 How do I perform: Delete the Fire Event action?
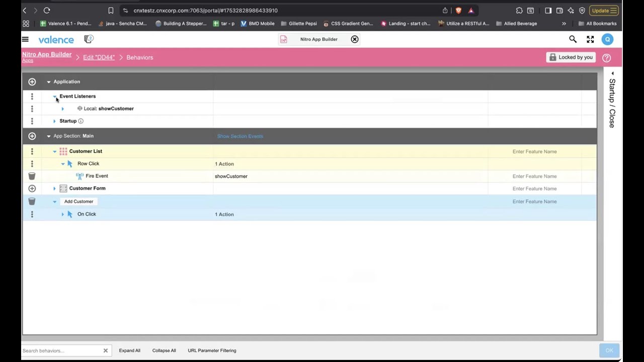tap(32, 176)
